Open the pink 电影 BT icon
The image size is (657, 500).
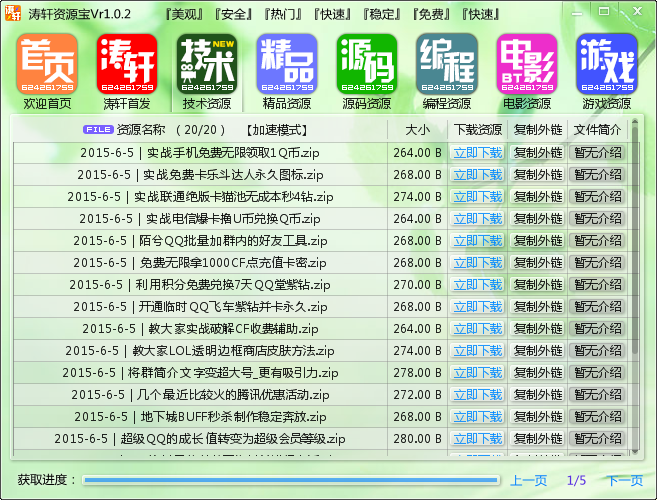(x=527, y=64)
